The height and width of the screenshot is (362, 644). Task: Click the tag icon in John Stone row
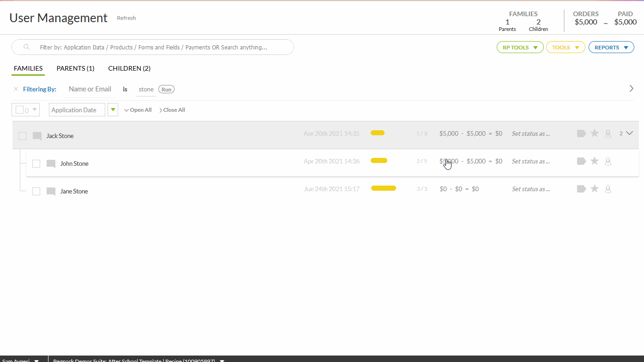point(581,161)
